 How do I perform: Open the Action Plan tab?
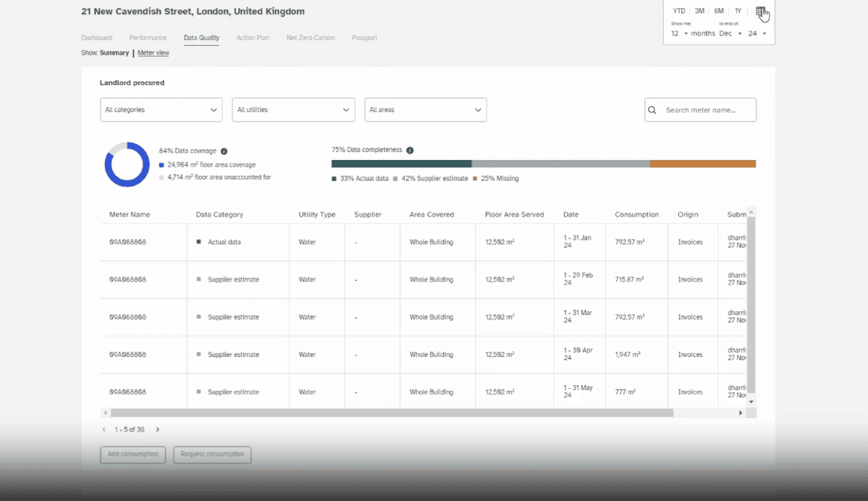pyautogui.click(x=253, y=38)
